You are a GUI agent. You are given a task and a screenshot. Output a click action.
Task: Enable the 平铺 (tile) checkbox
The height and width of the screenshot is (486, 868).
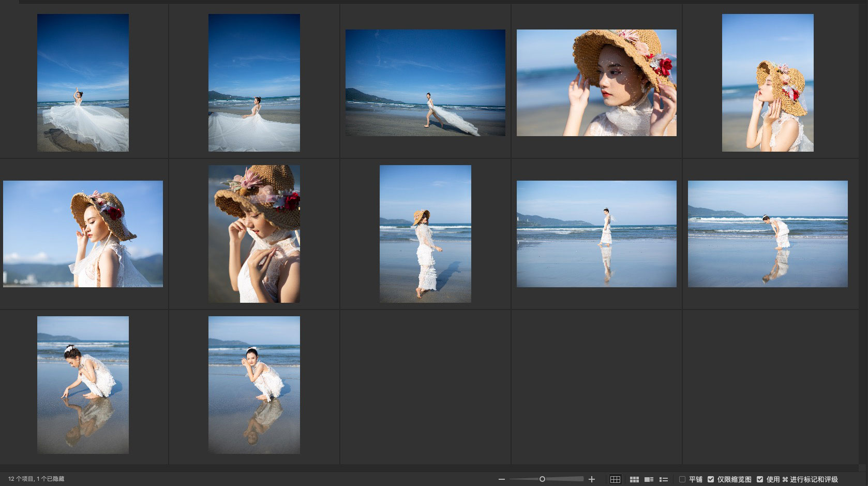coord(682,479)
